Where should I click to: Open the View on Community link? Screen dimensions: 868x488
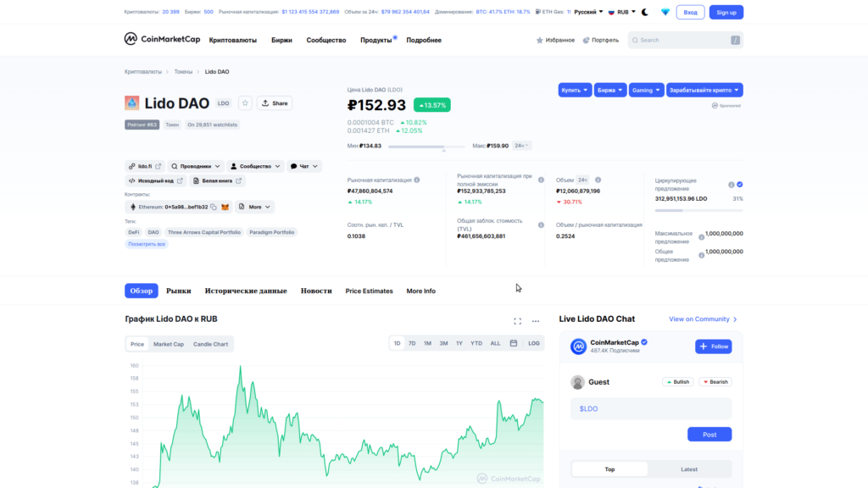[703, 319]
